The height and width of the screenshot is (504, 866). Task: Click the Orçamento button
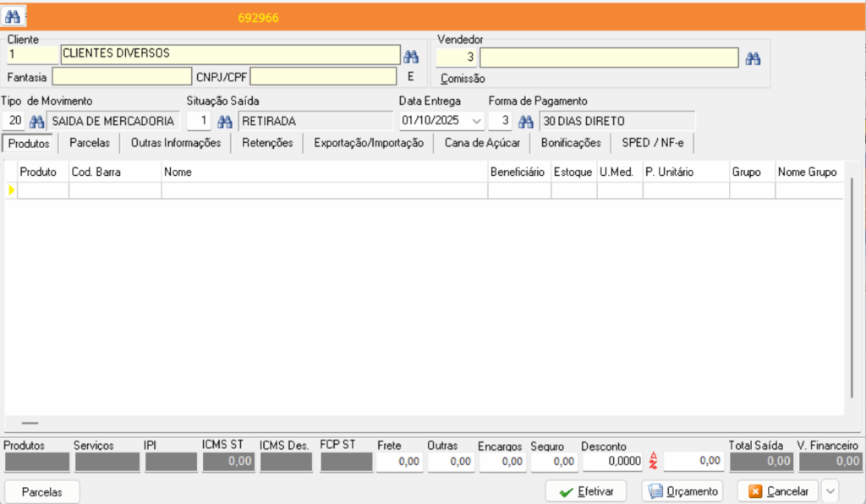coord(682,491)
